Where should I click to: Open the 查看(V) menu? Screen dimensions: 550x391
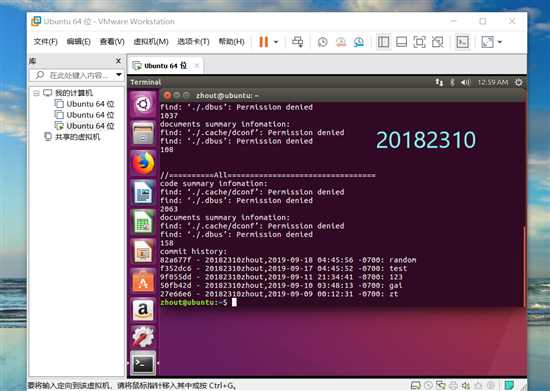(x=112, y=42)
